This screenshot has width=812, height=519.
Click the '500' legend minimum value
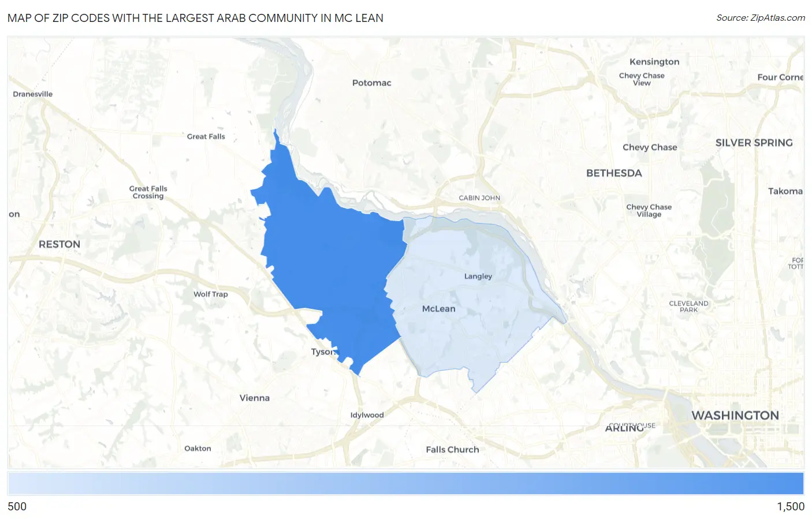(17, 506)
